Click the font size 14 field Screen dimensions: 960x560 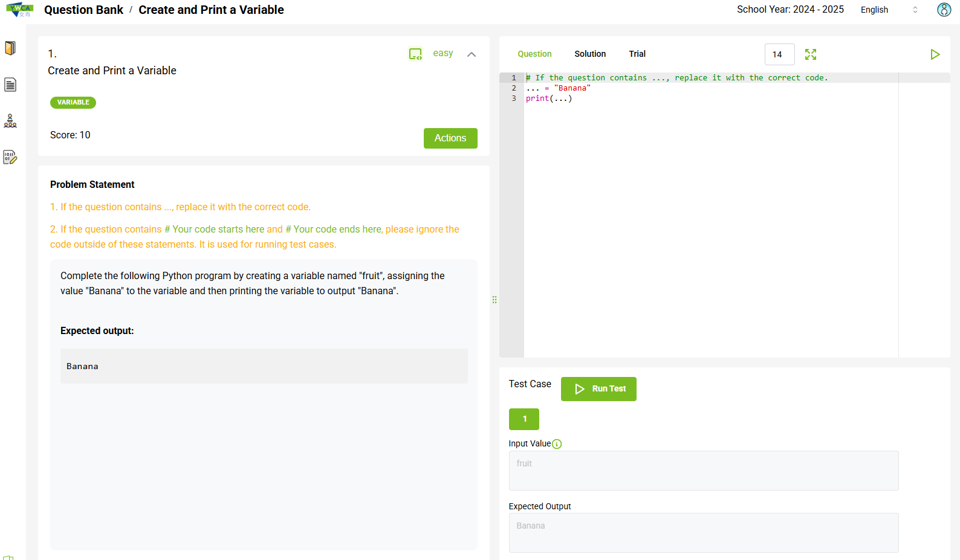(x=779, y=54)
